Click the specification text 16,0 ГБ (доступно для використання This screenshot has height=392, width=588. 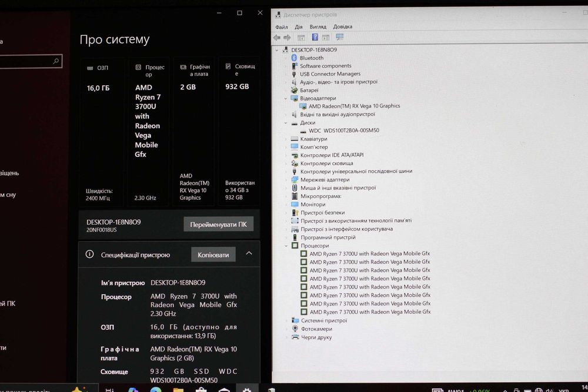point(193,331)
